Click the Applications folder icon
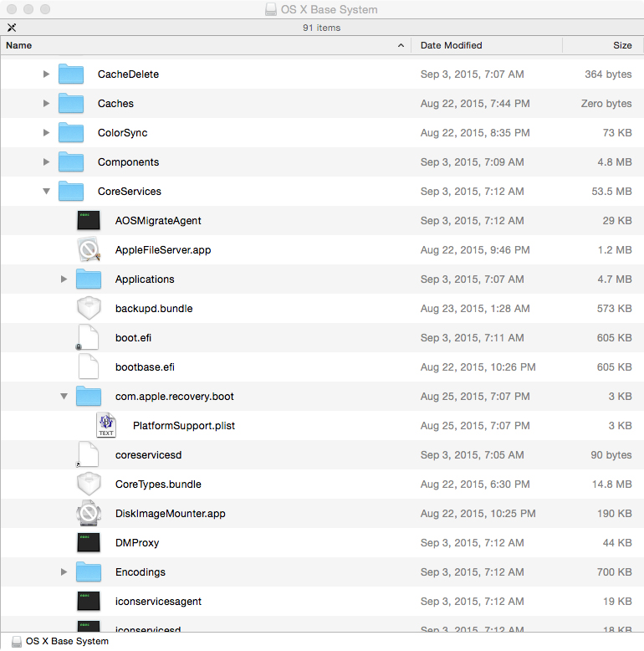The image size is (644, 651). pos(89,279)
